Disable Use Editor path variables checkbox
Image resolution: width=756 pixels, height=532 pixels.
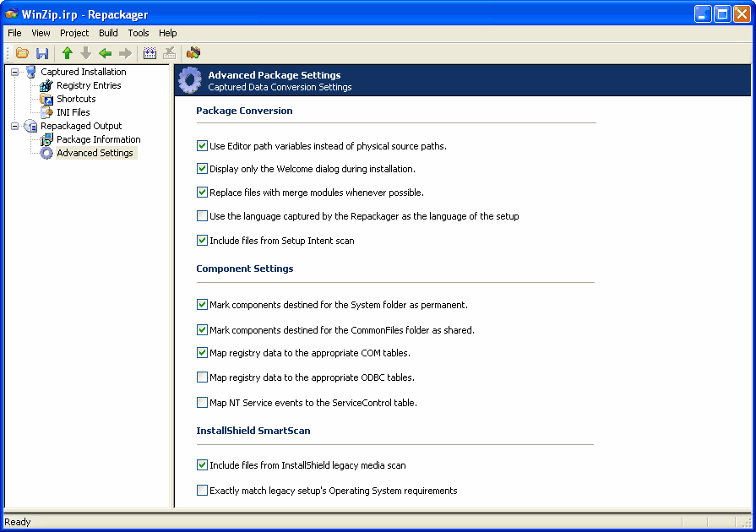pyautogui.click(x=202, y=146)
